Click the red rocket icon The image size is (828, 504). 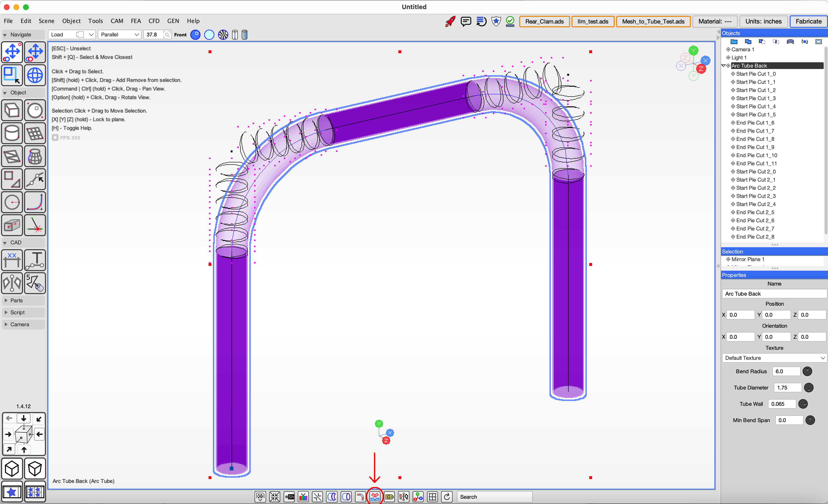coord(450,22)
